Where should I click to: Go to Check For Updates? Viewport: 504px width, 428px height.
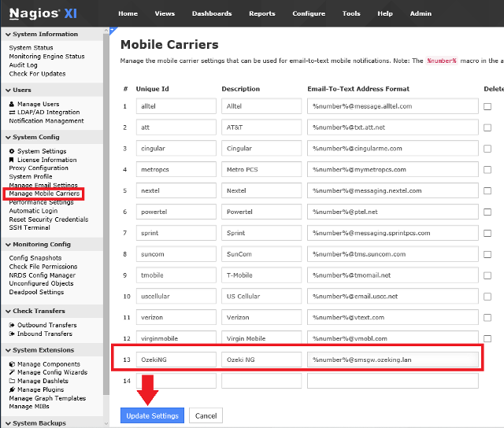click(37, 73)
